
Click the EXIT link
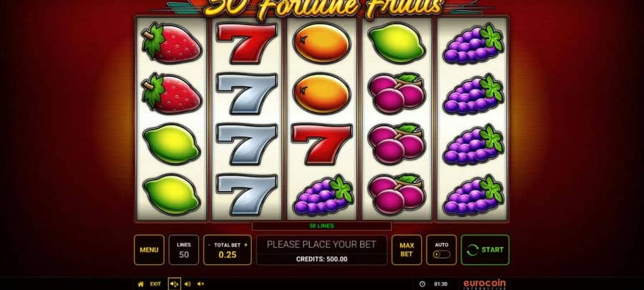point(155,284)
